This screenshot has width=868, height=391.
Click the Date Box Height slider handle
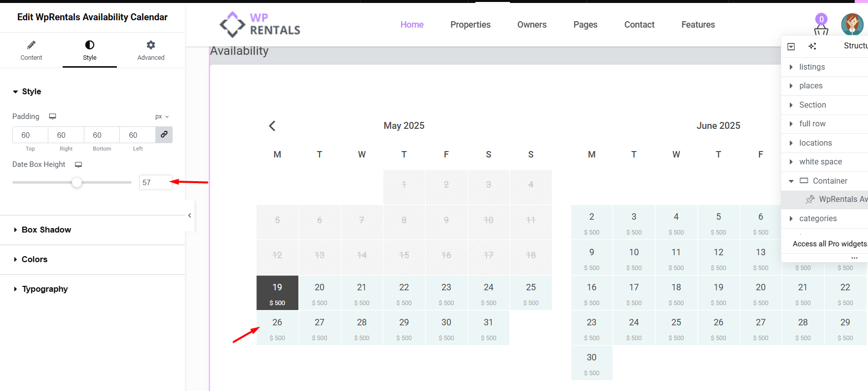76,183
